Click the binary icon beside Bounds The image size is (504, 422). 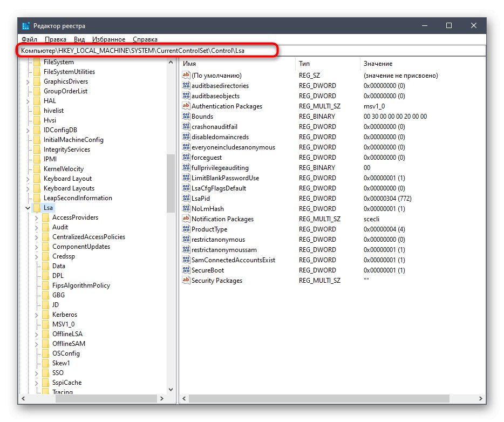[186, 116]
